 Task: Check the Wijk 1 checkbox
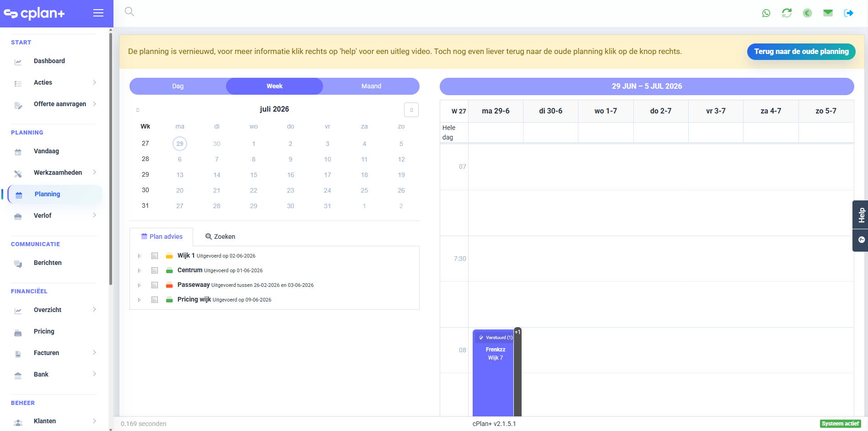tap(155, 256)
